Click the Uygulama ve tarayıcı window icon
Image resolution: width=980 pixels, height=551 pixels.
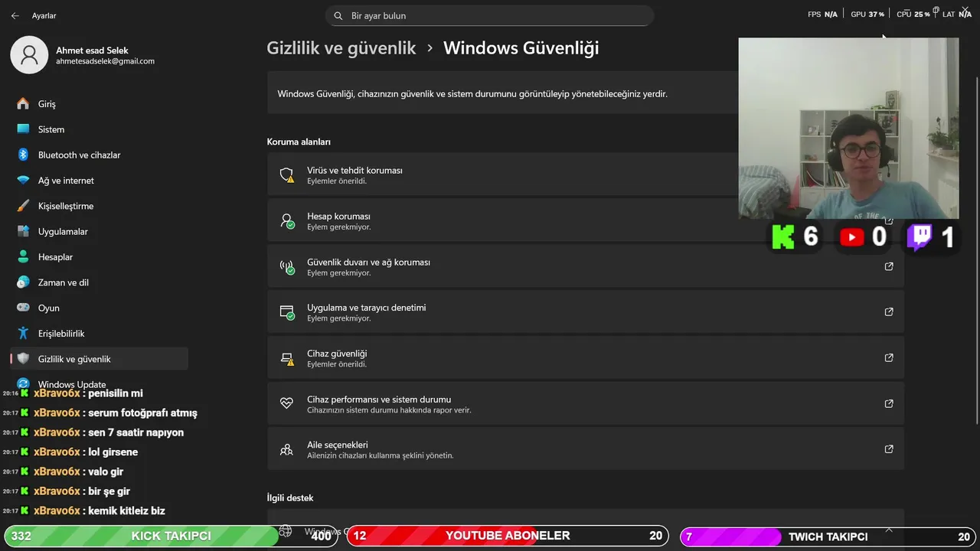[287, 312]
